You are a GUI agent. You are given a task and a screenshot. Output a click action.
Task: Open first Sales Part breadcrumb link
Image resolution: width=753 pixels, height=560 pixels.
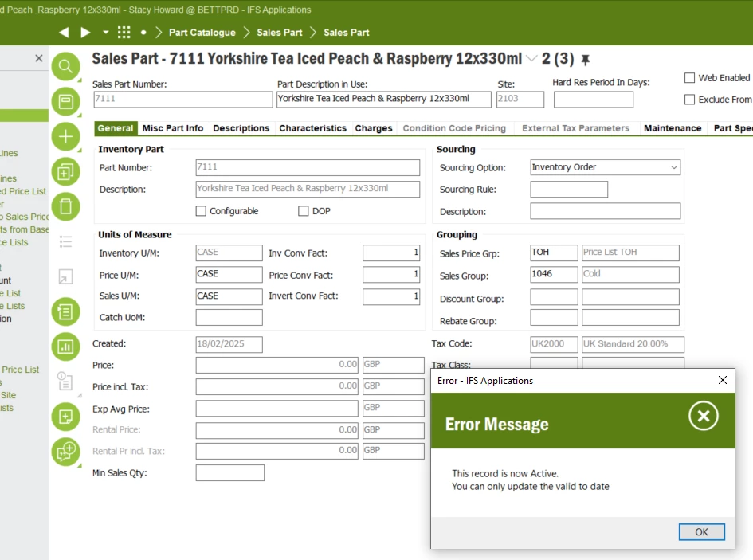[x=280, y=33]
